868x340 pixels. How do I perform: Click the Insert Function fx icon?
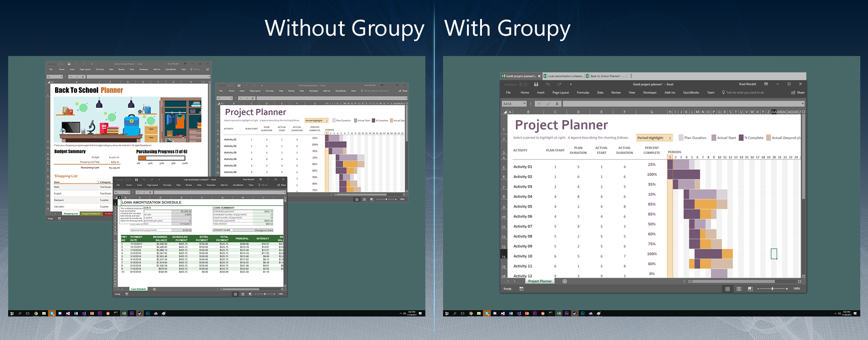[x=557, y=104]
